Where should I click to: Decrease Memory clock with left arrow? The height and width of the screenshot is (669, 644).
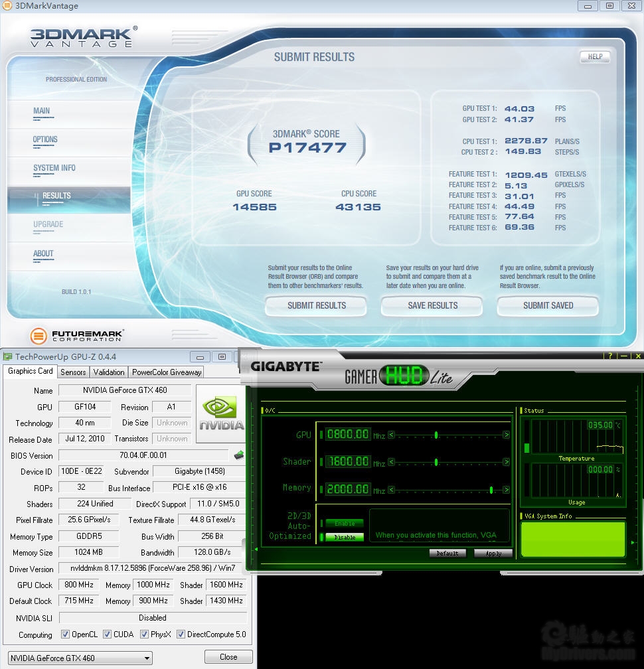pos(391,490)
